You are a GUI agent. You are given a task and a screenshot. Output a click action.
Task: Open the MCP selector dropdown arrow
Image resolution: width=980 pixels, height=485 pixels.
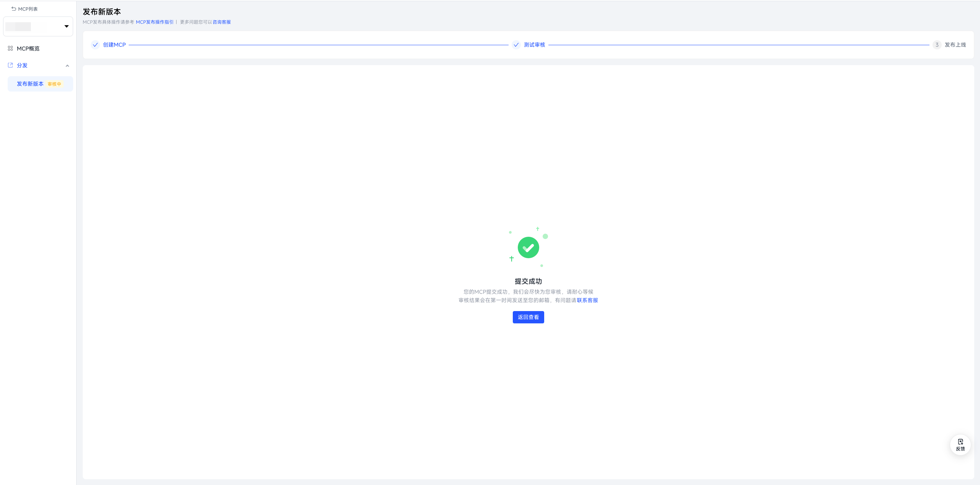66,26
